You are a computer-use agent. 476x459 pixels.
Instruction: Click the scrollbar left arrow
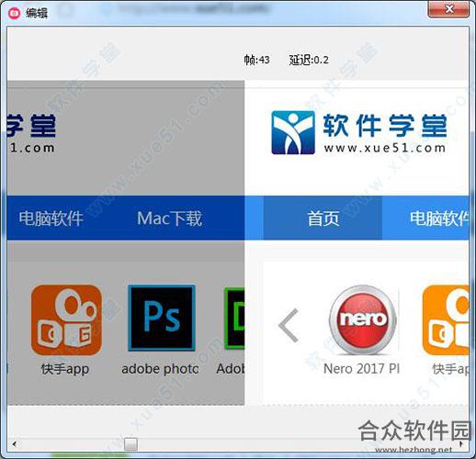(14, 443)
